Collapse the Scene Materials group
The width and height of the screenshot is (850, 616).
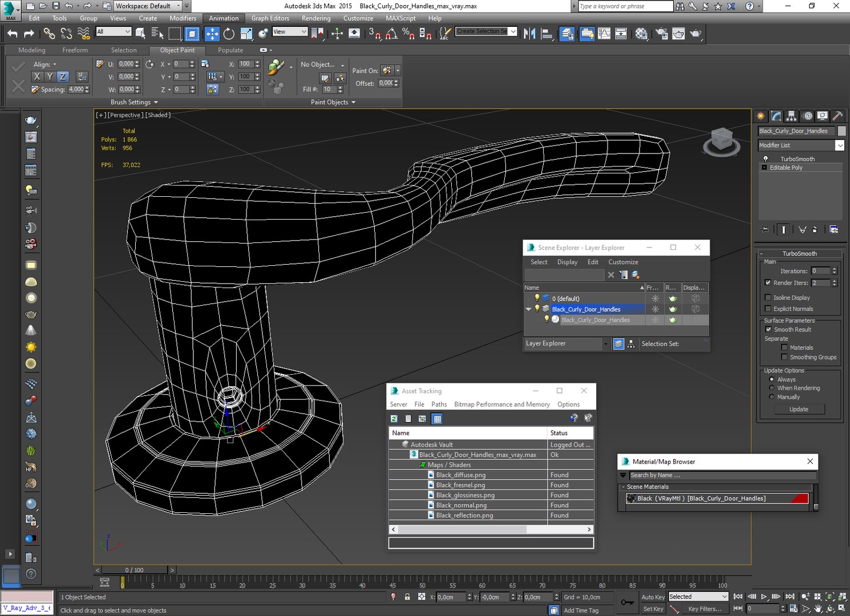click(623, 487)
